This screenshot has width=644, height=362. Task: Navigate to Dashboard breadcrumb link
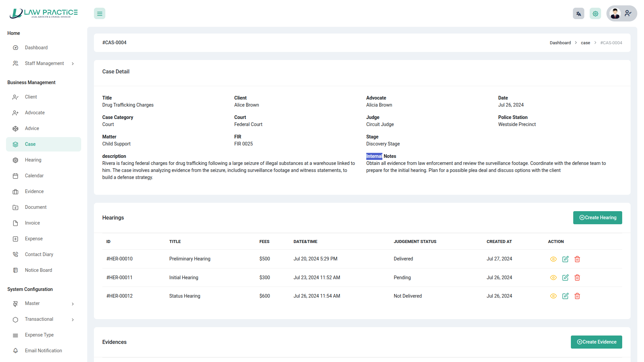pos(560,43)
